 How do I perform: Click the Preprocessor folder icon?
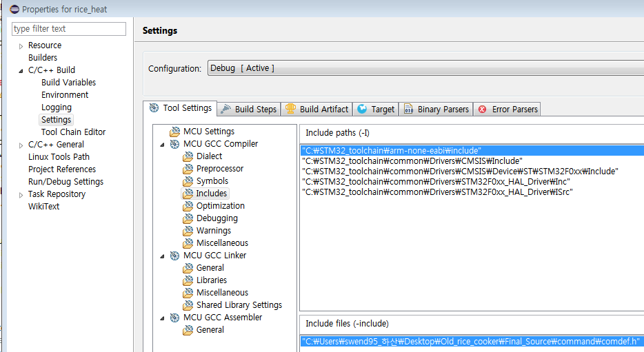188,169
